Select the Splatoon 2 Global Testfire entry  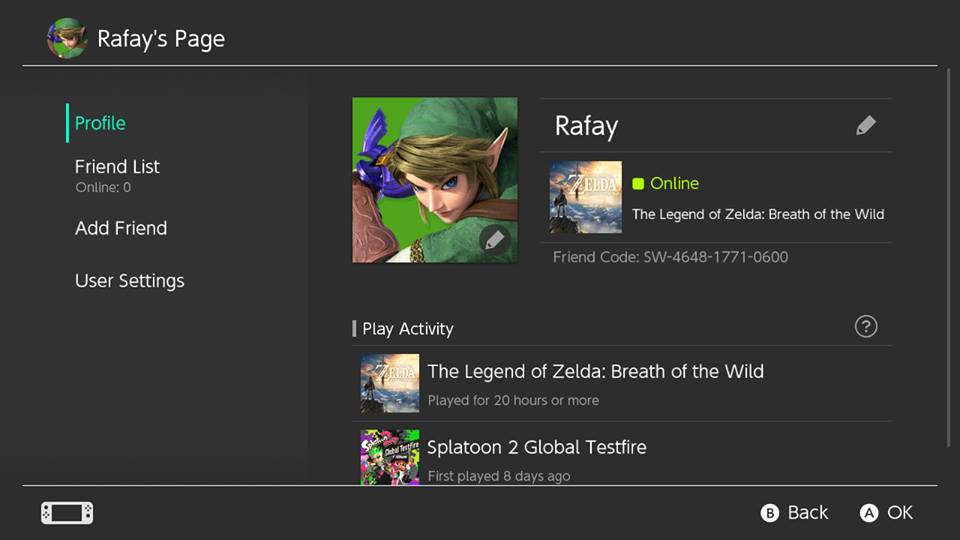point(621,454)
